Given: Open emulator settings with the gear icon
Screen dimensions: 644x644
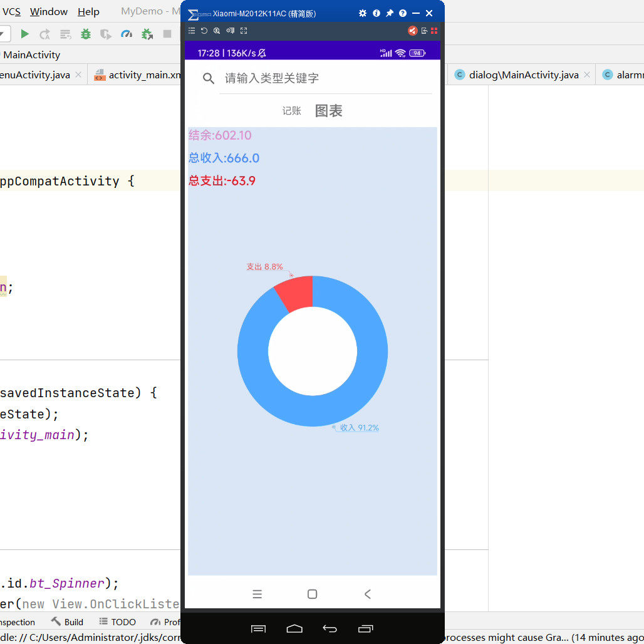Looking at the screenshot, I should [x=363, y=13].
